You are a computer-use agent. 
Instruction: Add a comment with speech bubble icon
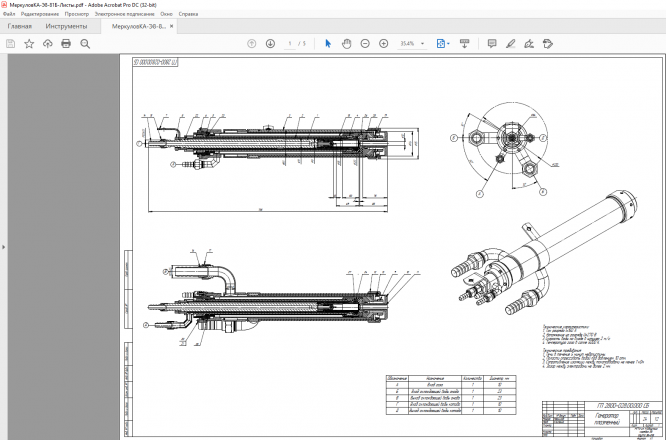(491, 44)
